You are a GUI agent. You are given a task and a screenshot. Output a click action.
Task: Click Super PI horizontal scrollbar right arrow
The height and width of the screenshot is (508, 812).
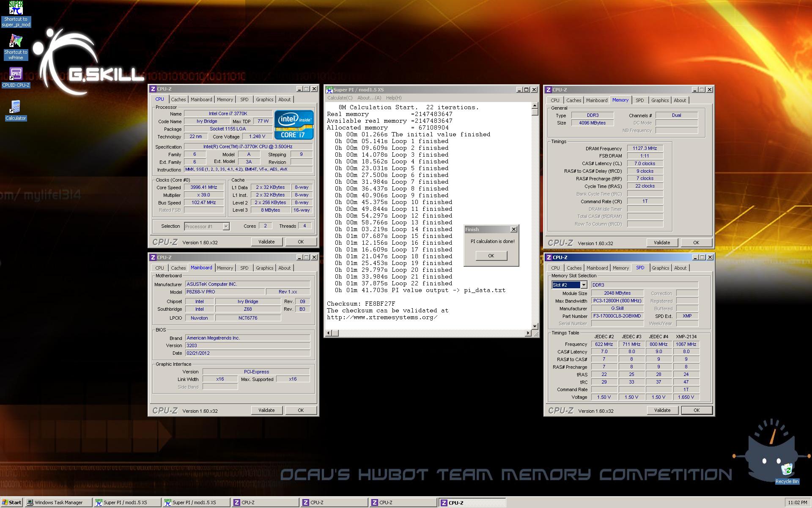[x=528, y=333]
